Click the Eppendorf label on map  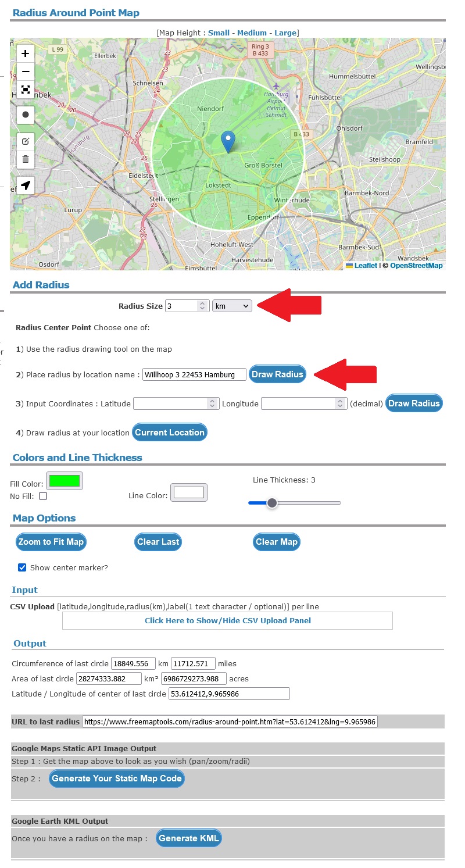click(x=263, y=216)
